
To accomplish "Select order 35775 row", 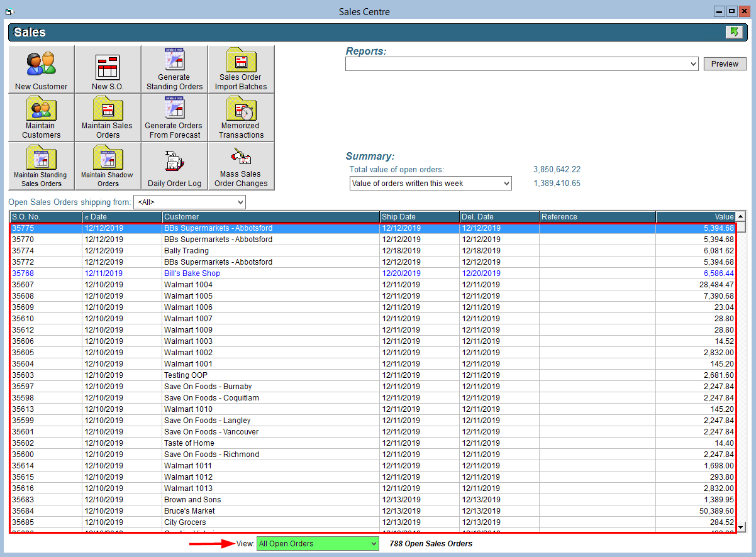I will click(x=373, y=228).
